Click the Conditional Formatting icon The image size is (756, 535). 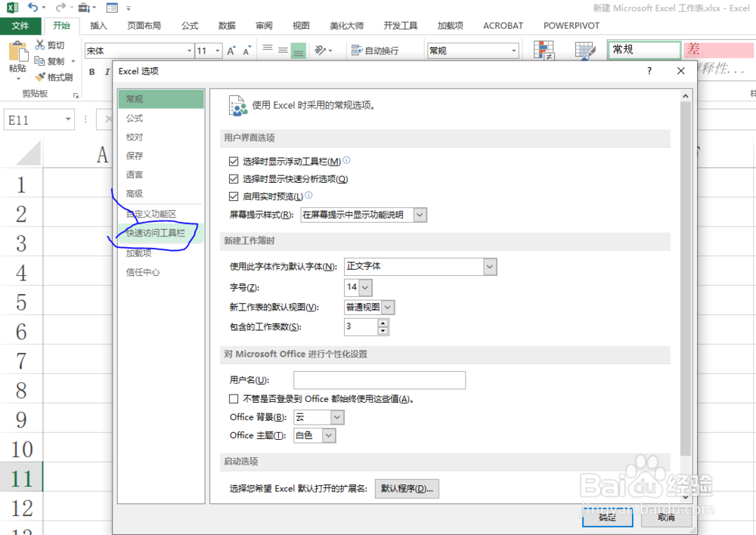[544, 51]
